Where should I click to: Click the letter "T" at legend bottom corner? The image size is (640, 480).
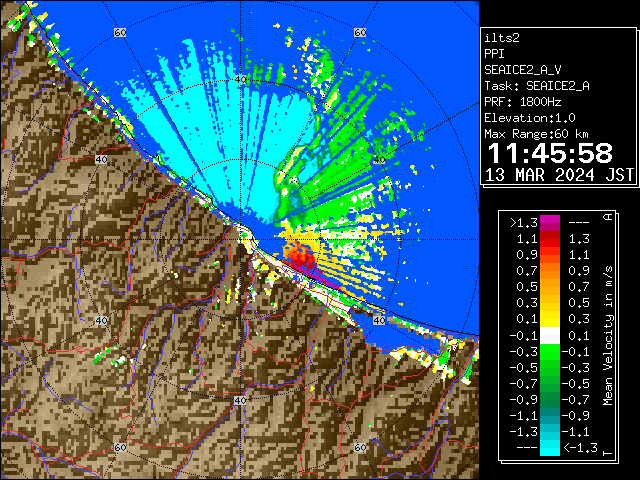[x=608, y=453]
